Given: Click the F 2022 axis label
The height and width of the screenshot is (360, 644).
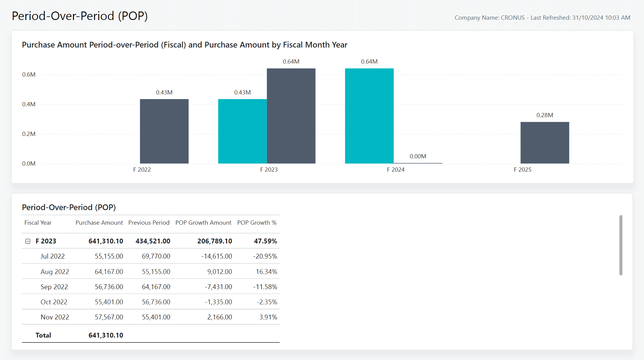Looking at the screenshot, I should (142, 170).
